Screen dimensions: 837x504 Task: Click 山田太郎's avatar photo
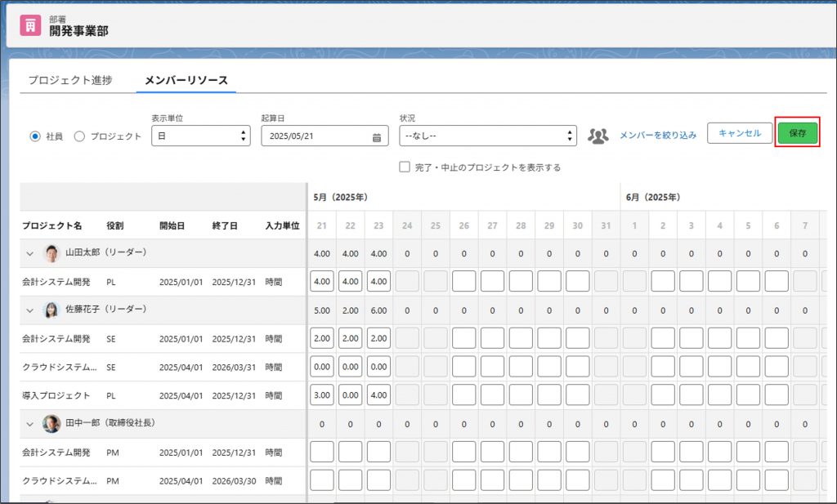[51, 253]
